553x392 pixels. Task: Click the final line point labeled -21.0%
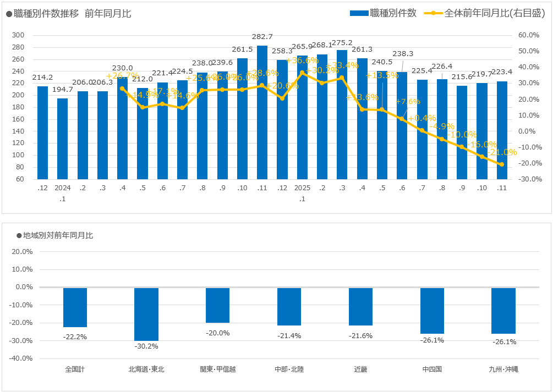tap(501, 164)
